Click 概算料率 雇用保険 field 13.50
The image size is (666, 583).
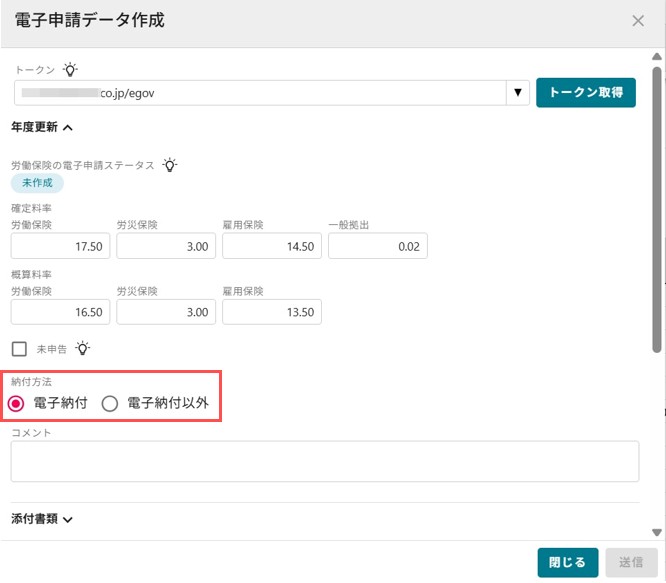pyautogui.click(x=272, y=312)
